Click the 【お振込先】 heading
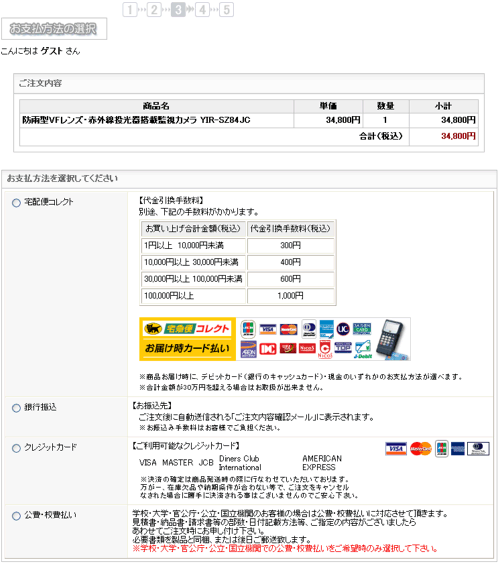Screen dimensions: 500x564 click(152, 405)
